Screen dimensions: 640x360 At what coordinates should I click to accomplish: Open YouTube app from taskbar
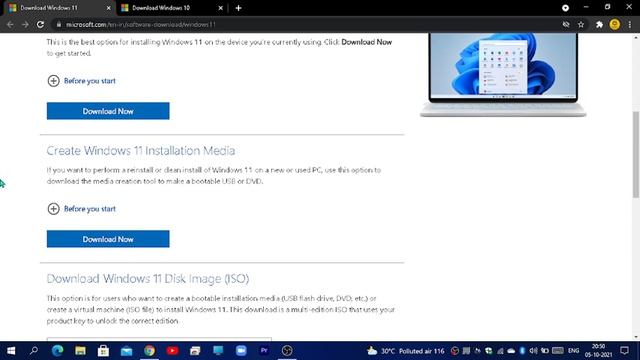tap(172, 351)
